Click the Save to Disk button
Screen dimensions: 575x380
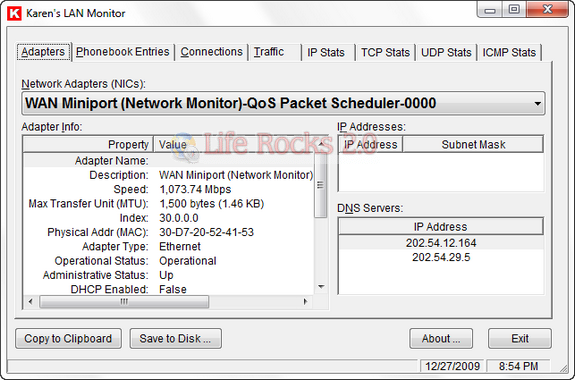point(175,338)
